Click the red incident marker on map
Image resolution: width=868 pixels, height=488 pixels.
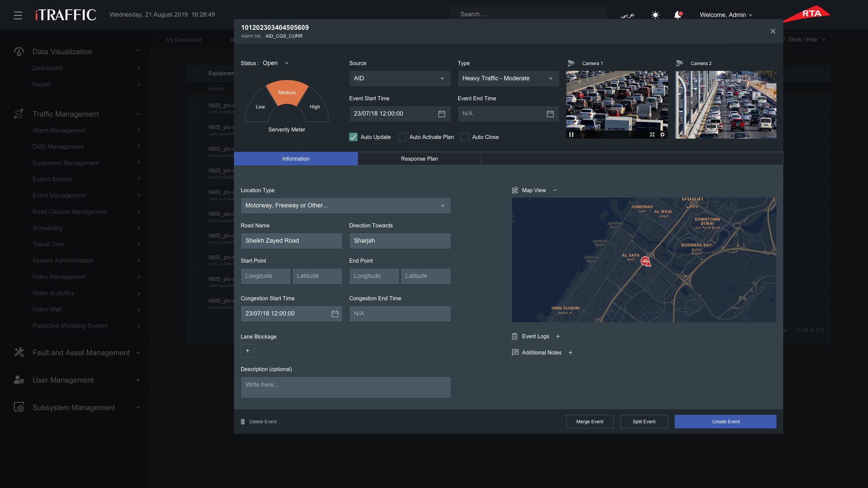coord(646,261)
